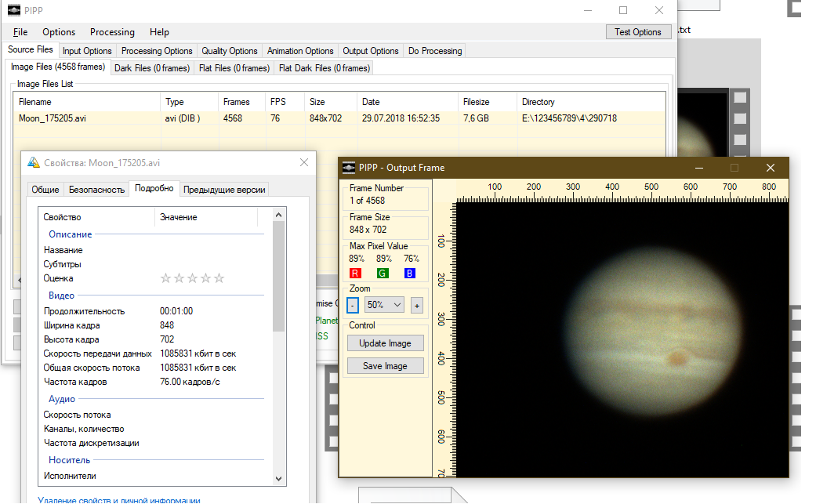The width and height of the screenshot is (816, 504).
Task: Click the PIPP Output Frame window icon
Action: click(349, 167)
